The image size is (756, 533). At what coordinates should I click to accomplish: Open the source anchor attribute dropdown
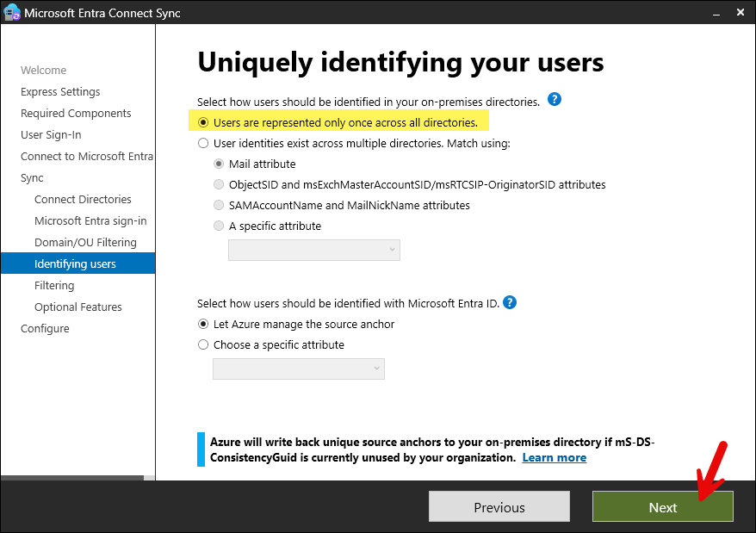[299, 369]
